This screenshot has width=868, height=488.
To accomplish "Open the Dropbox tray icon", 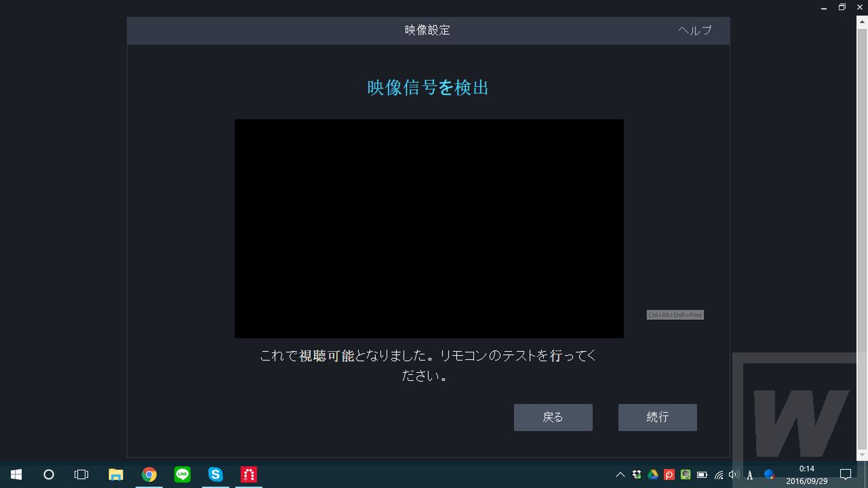I will pos(637,475).
